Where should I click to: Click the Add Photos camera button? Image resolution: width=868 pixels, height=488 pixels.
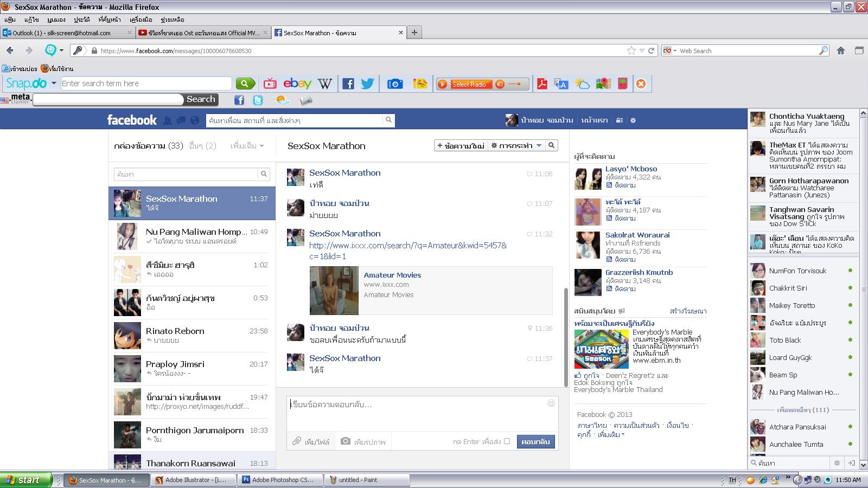363,441
